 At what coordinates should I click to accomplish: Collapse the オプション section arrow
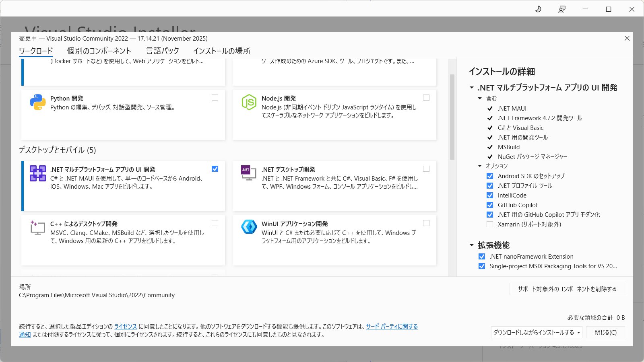coord(480,166)
